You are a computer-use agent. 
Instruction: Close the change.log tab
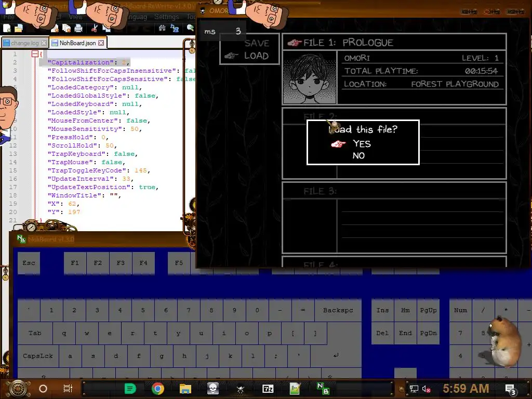pos(44,43)
